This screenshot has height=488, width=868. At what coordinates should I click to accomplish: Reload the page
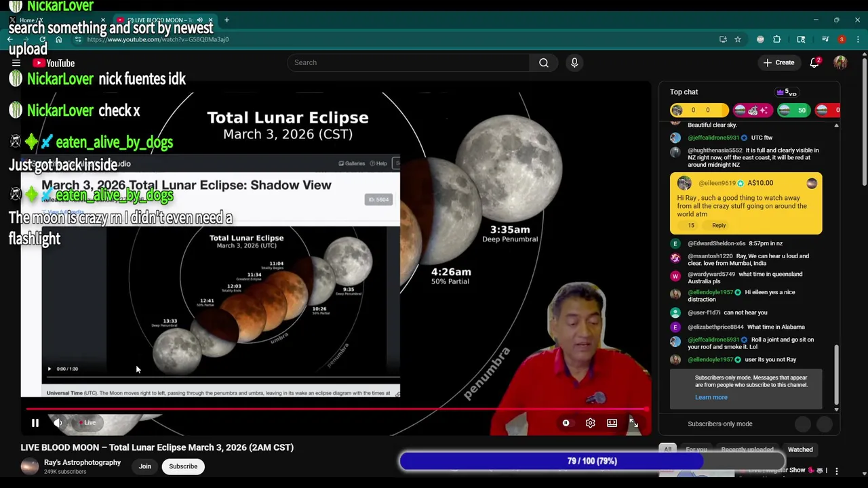[x=42, y=39]
